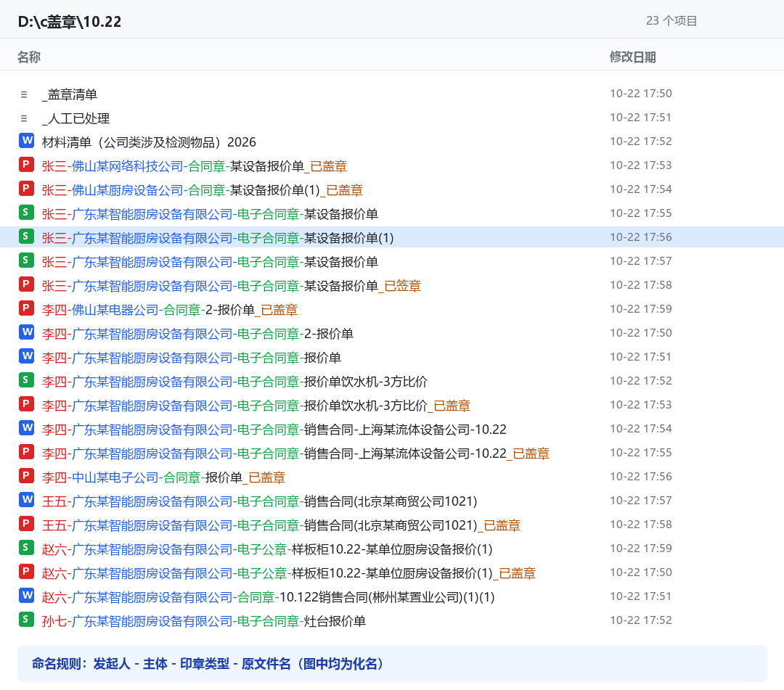Click date 10-22 17:51 of _人工已处理 row
784x690 pixels.
(x=641, y=118)
